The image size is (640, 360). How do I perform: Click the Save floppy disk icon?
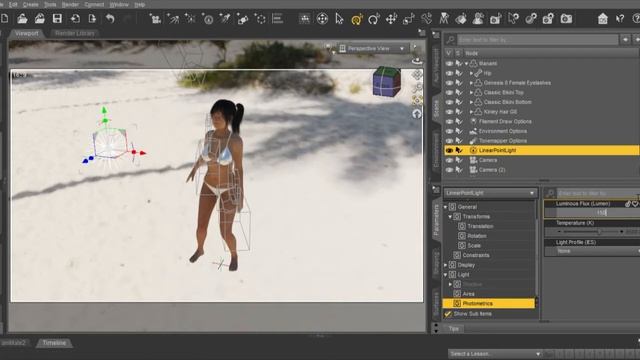coord(57,18)
